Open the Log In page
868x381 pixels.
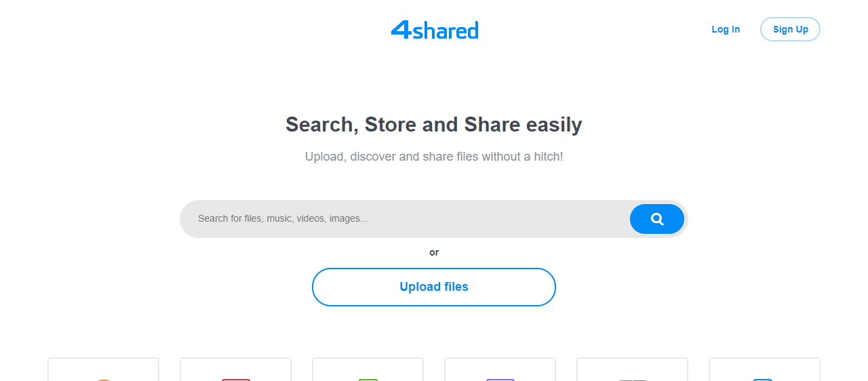[726, 29]
